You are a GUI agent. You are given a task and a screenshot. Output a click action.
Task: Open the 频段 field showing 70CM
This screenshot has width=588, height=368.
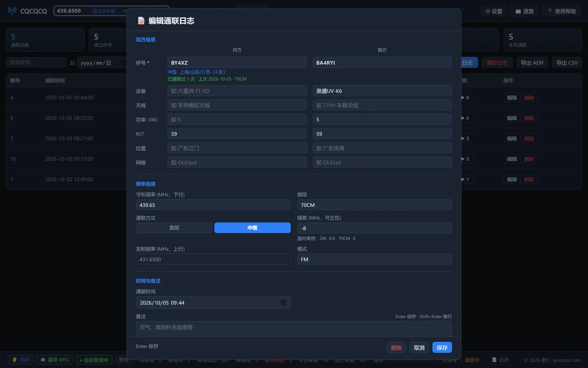click(x=374, y=205)
